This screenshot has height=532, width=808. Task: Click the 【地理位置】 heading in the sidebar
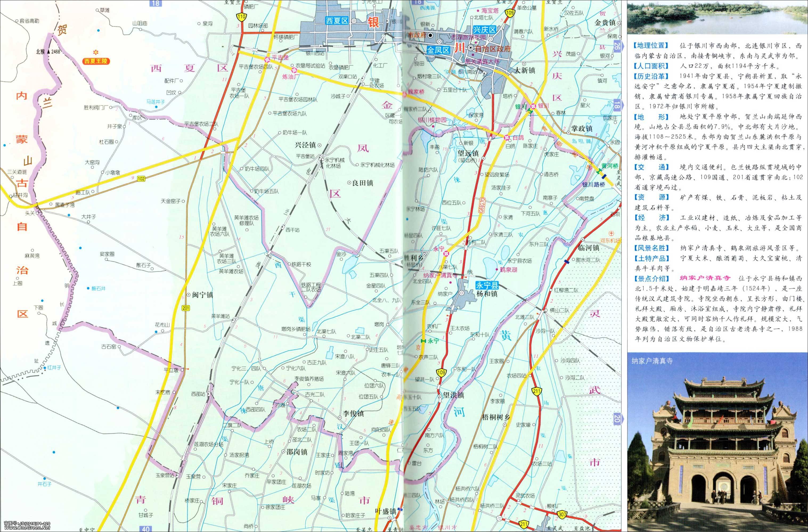[x=651, y=46]
